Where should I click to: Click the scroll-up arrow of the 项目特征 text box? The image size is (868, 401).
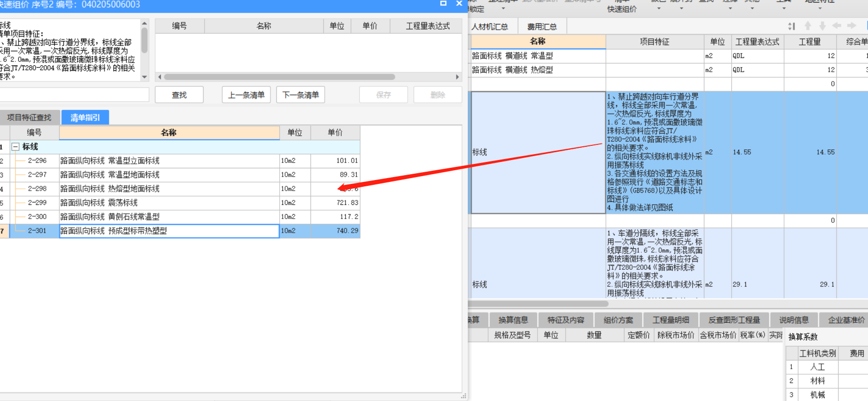coord(144,23)
